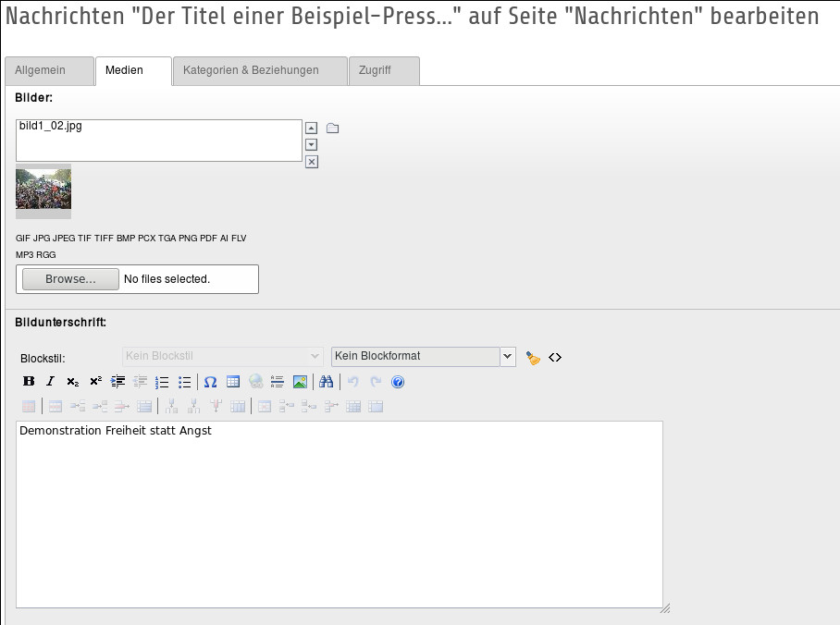Toggle HTML source view mode

pyautogui.click(x=555, y=357)
